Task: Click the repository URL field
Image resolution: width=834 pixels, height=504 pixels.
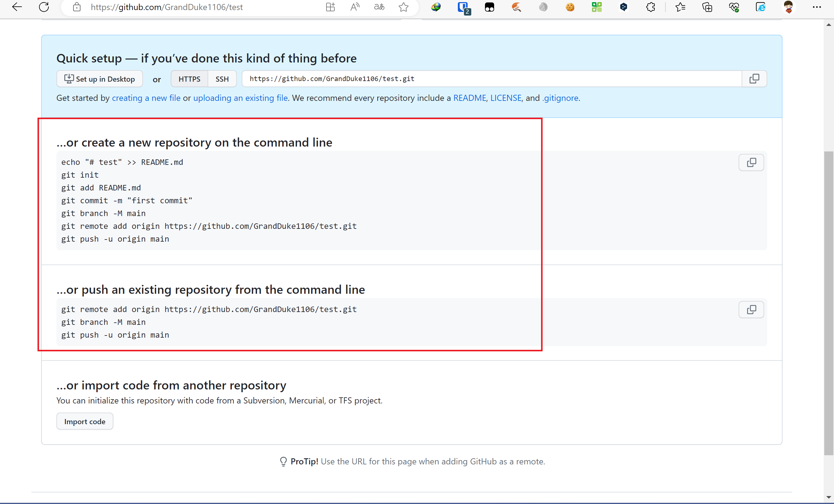Action: pos(492,79)
